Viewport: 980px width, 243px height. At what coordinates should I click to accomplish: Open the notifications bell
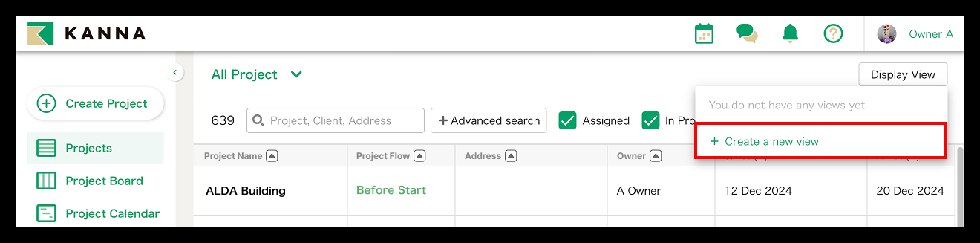point(790,34)
